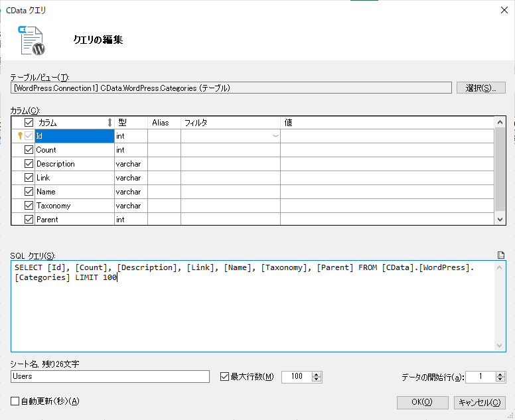Toggle the Id column checkbox
The width and height of the screenshot is (515, 420).
point(29,135)
